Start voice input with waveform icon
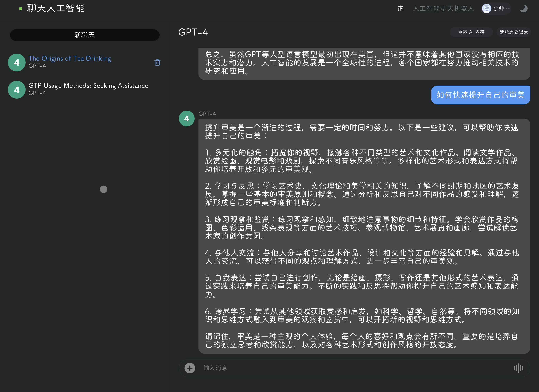 518,368
